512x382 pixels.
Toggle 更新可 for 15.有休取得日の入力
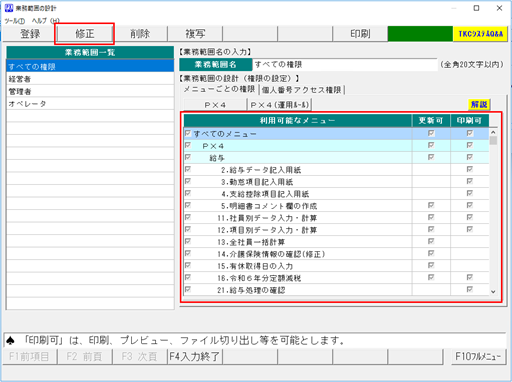(431, 265)
